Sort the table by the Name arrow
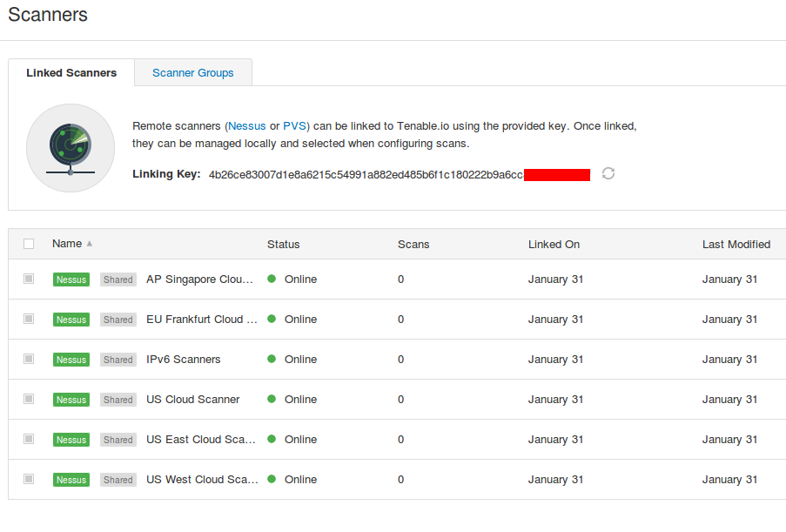This screenshot has height=532, width=786. [x=90, y=244]
